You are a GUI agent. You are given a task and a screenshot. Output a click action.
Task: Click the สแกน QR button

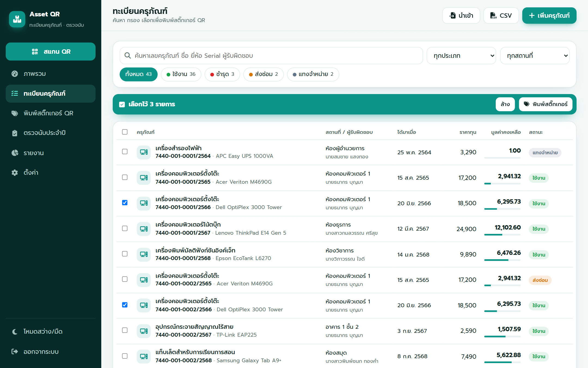tap(51, 52)
